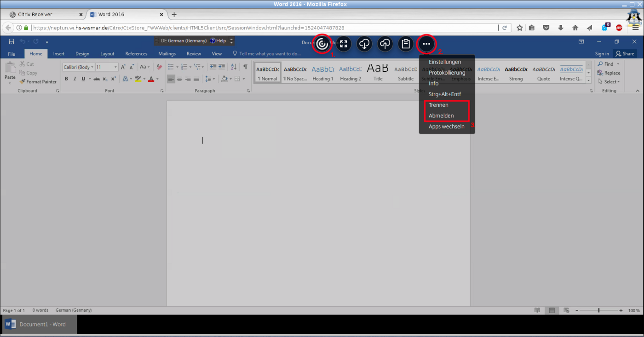Save document with the floppy disk icon
This screenshot has height=337, width=644.
(x=11, y=41)
